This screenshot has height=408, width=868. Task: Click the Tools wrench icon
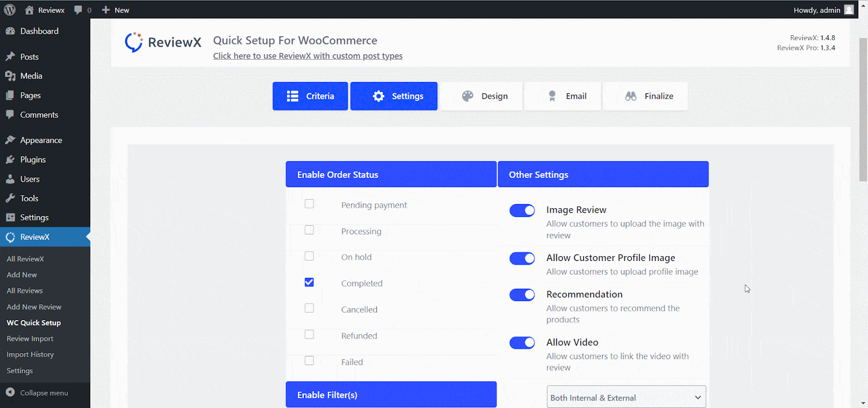pos(10,198)
